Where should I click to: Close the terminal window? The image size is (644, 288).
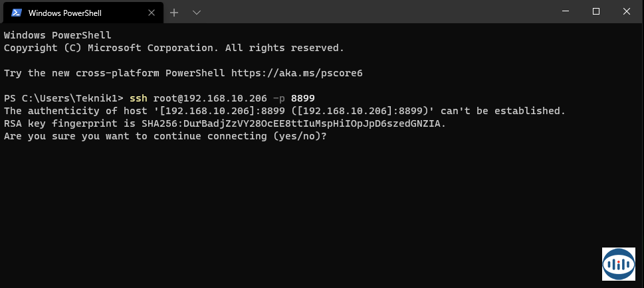(x=626, y=11)
